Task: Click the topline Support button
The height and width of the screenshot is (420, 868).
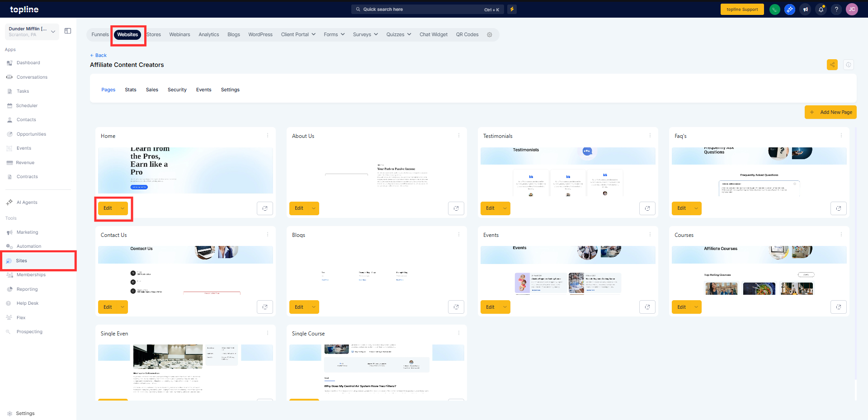Action: 742,9
